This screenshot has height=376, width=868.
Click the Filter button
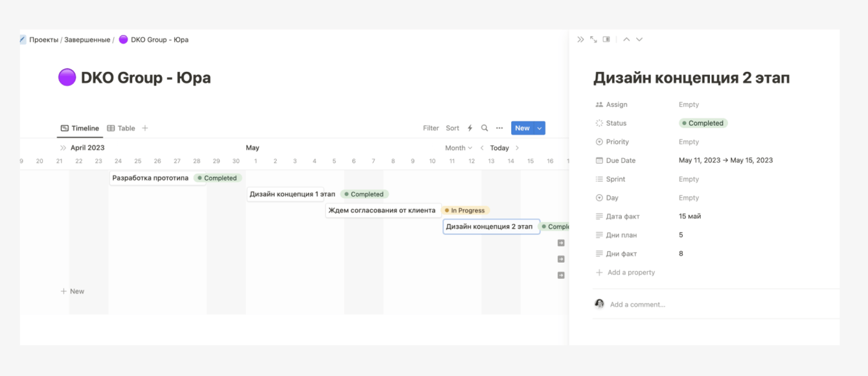coord(431,128)
